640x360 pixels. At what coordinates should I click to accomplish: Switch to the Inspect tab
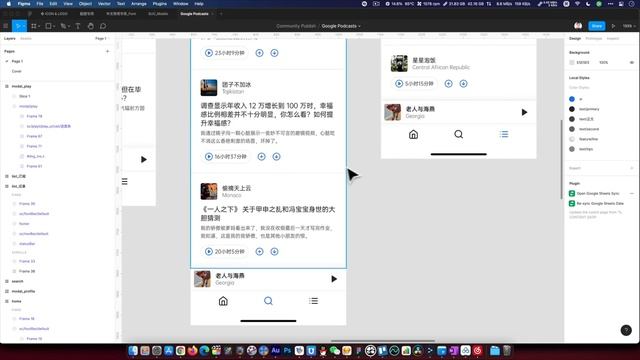[613, 38]
